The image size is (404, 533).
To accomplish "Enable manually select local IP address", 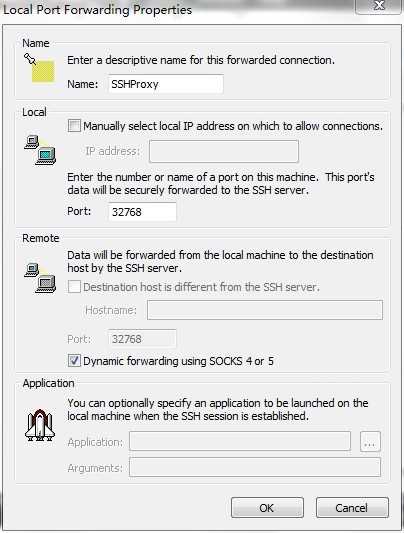I will (x=74, y=126).
